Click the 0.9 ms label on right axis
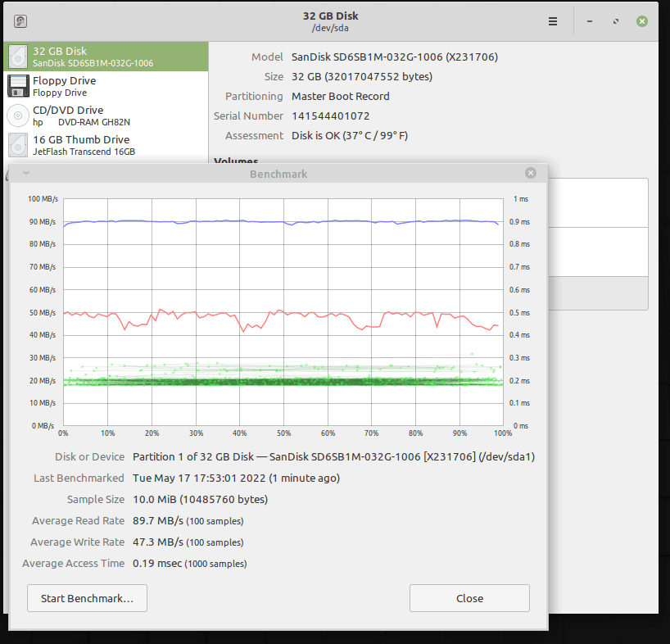The image size is (670, 644). [x=519, y=222]
